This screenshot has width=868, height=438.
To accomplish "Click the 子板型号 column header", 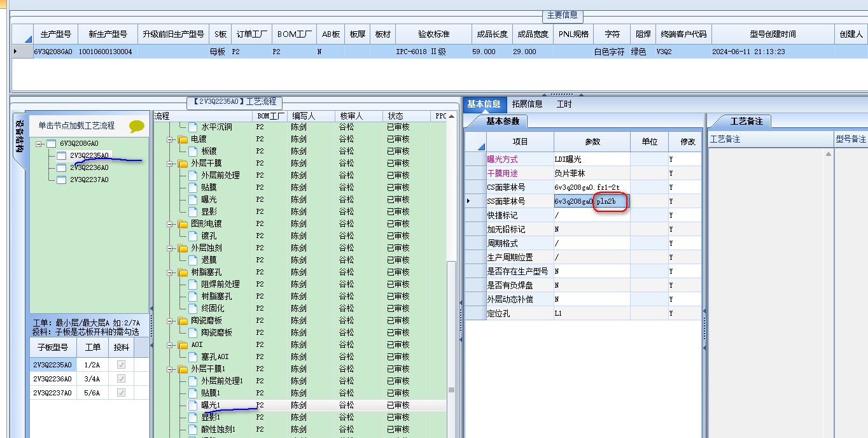I will click(53, 347).
